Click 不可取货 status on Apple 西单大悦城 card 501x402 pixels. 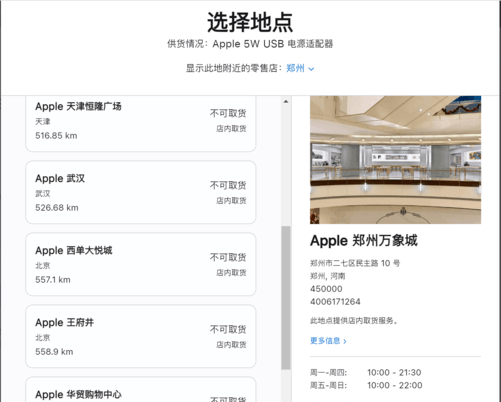[228, 257]
